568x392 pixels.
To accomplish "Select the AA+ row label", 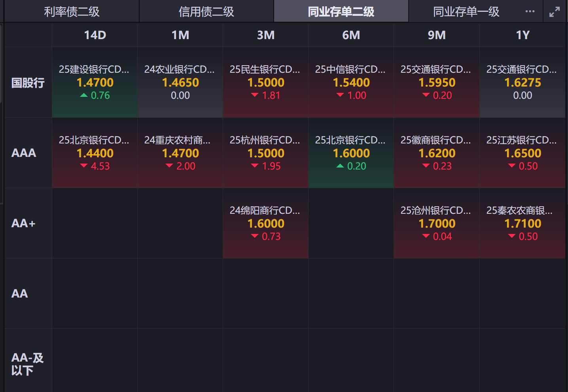I will (x=28, y=223).
